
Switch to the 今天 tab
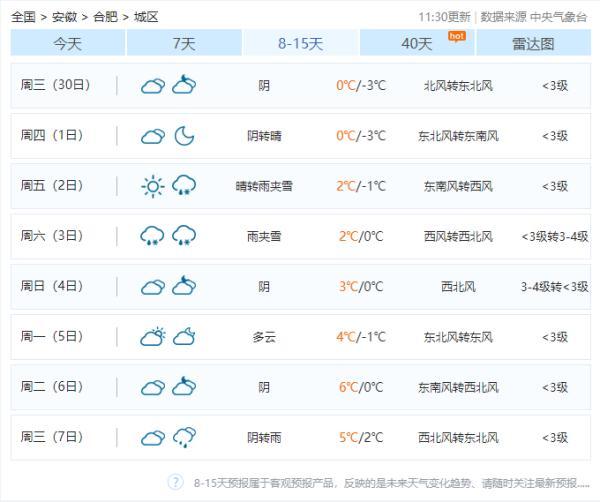click(x=68, y=43)
